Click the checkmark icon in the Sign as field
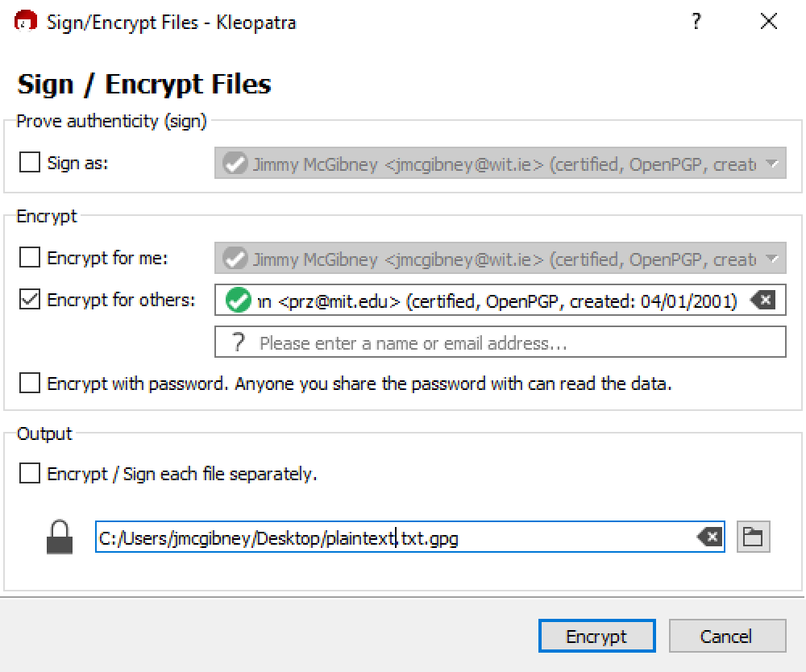This screenshot has width=806, height=672. pos(234,164)
